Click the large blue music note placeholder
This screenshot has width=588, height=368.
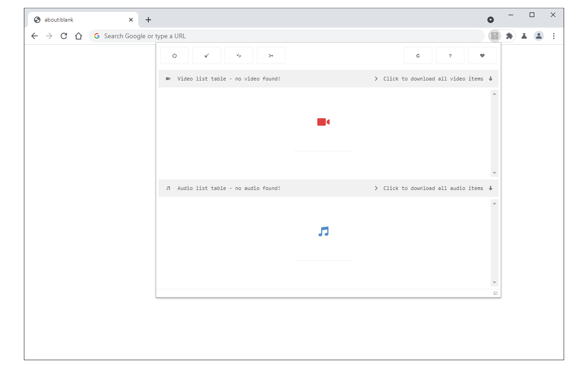pyautogui.click(x=323, y=231)
